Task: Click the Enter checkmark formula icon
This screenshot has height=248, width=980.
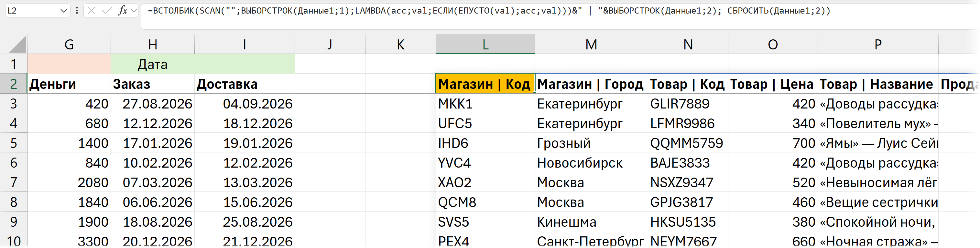Action: pos(107,11)
